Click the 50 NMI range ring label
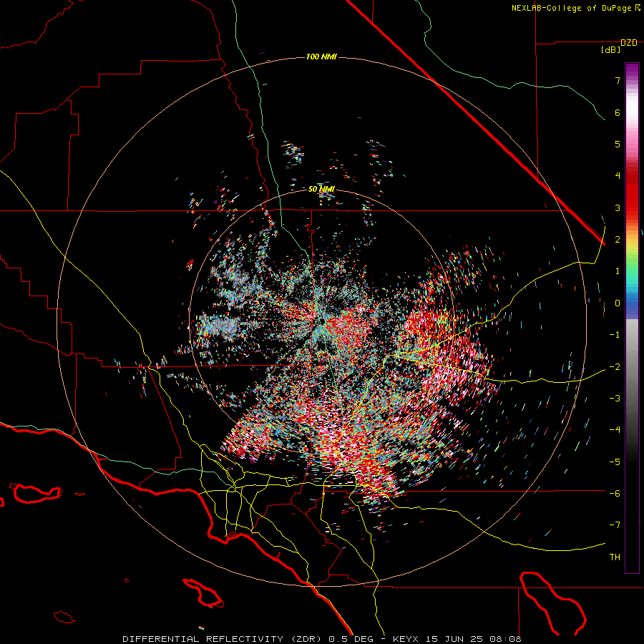 pyautogui.click(x=321, y=189)
